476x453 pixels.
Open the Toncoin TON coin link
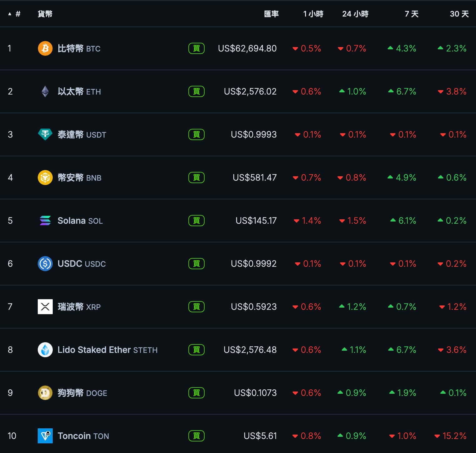[x=83, y=436]
